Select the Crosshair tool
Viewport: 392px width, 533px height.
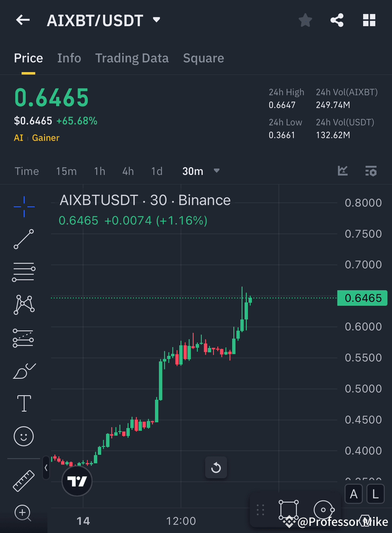(24, 206)
